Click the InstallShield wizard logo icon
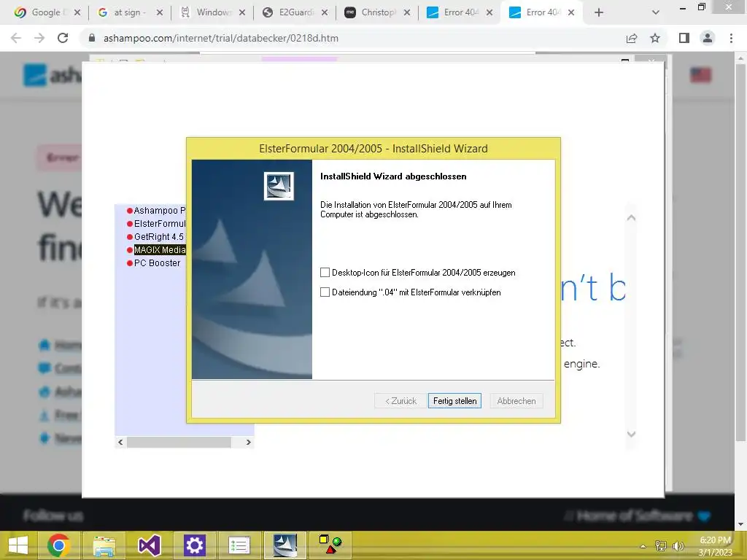The width and height of the screenshot is (747, 560). pos(279,186)
